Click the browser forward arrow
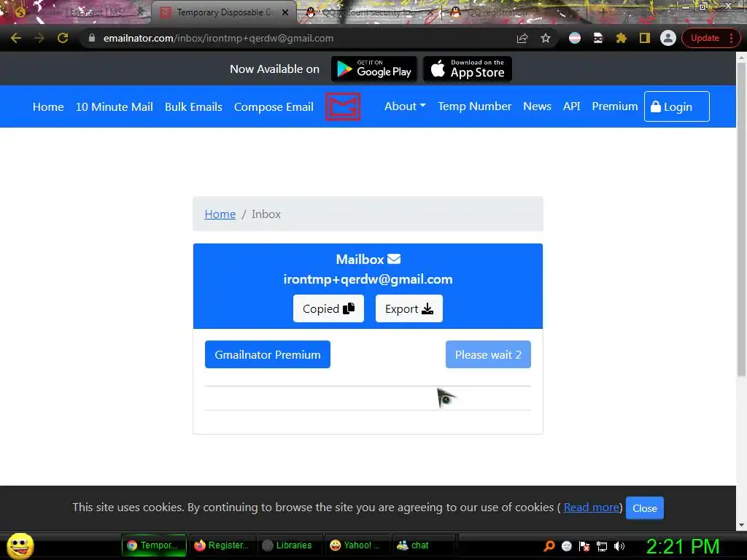This screenshot has width=747, height=560. pos(39,38)
